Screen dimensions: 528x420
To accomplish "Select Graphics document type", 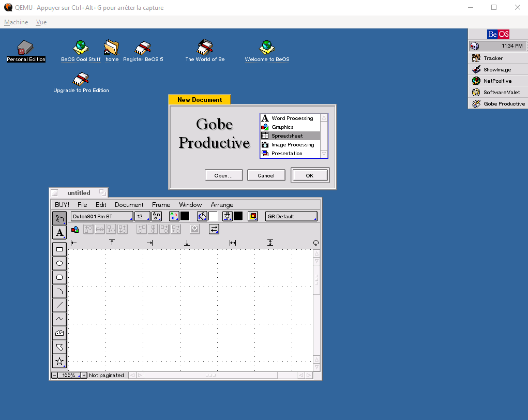I will tap(290, 127).
